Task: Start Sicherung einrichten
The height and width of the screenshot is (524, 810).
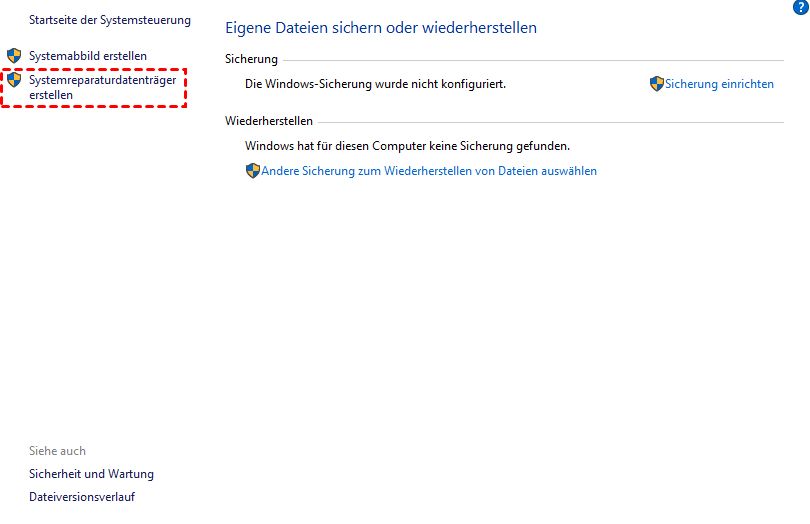Action: pos(719,84)
